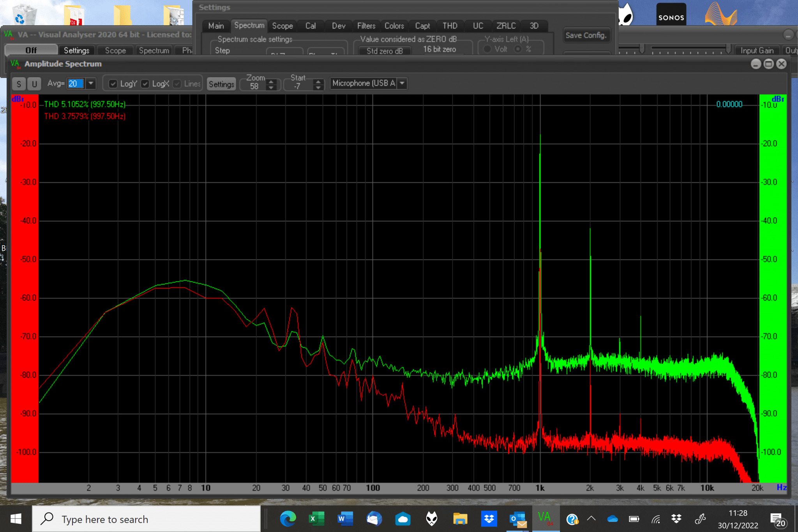Open Thunderbird from taskbar
Screen dimensions: 798x532
(x=374, y=519)
